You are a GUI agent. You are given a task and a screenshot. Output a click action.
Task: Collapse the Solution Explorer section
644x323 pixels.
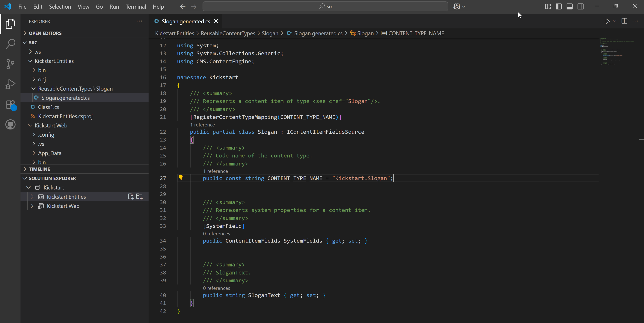[85, 179]
